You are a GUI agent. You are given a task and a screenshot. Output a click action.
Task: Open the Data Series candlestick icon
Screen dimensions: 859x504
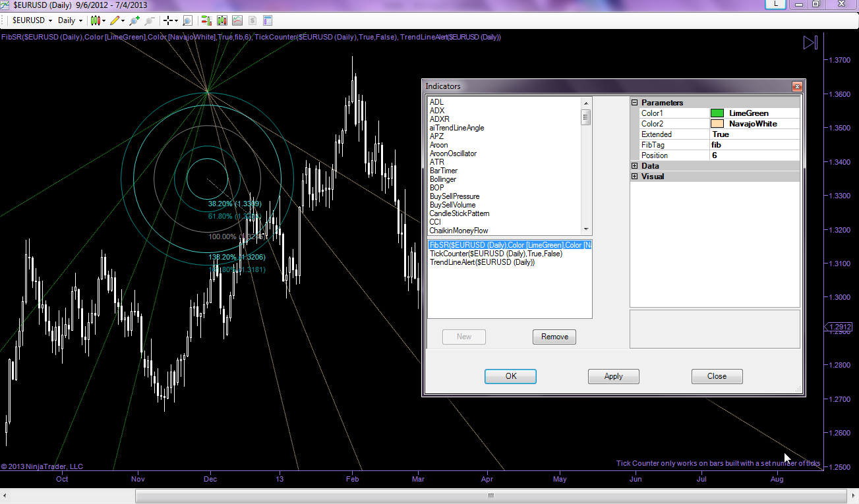coord(222,20)
